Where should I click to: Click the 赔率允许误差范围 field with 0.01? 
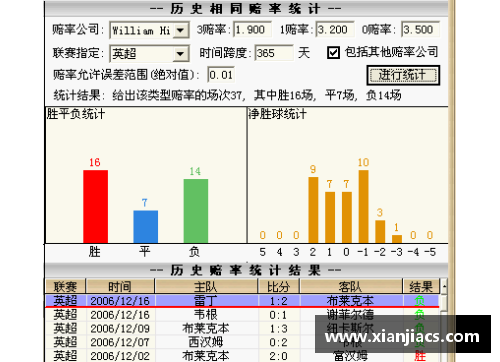click(x=221, y=75)
